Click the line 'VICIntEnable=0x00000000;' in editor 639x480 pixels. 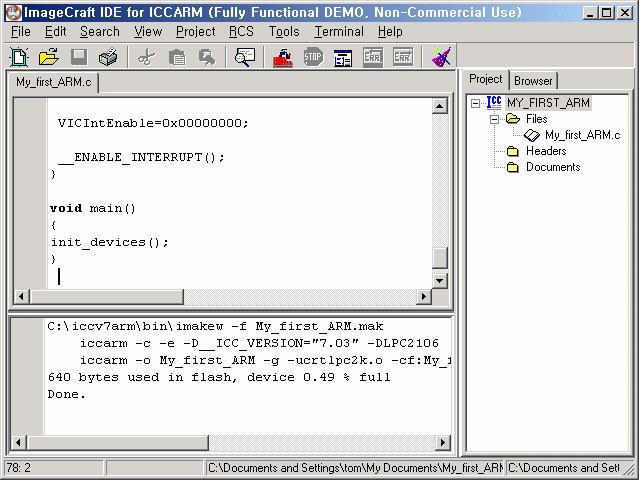click(x=153, y=123)
